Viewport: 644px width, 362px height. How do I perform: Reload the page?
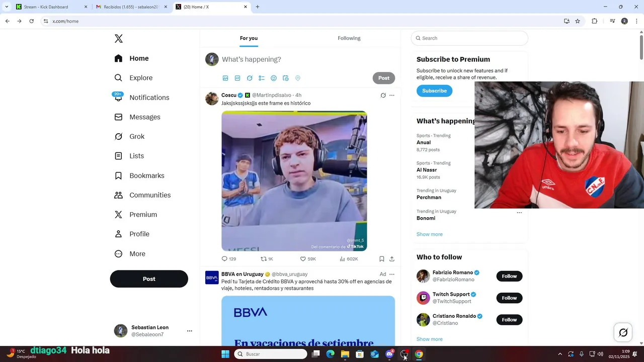(31, 21)
